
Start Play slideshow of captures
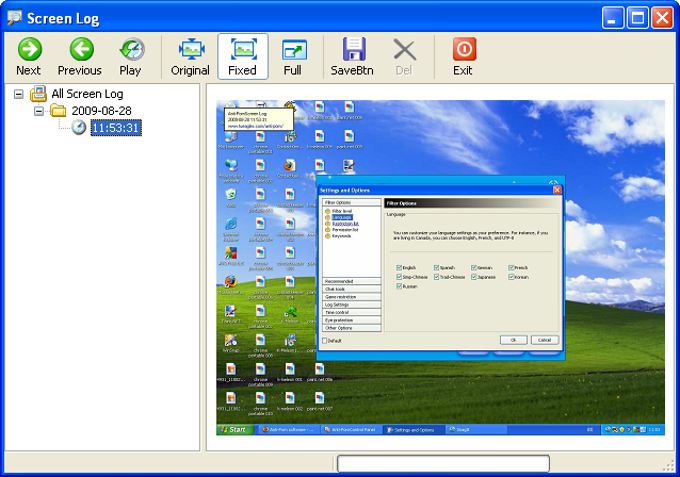tap(131, 57)
